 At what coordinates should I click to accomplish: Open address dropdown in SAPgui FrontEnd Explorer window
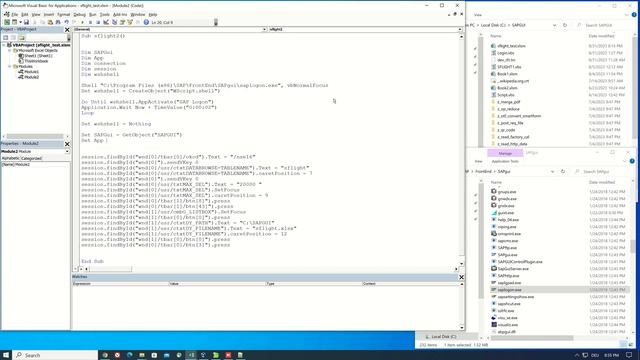[552, 171]
